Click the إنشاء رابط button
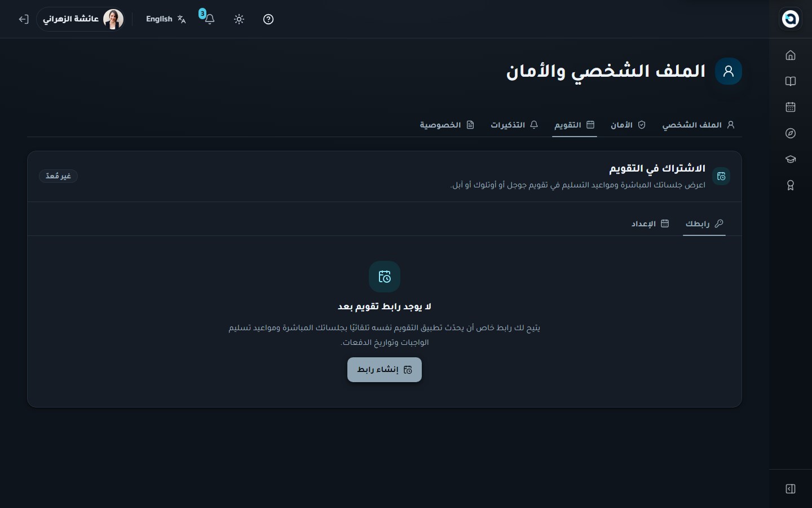This screenshot has width=812, height=508. click(x=385, y=370)
